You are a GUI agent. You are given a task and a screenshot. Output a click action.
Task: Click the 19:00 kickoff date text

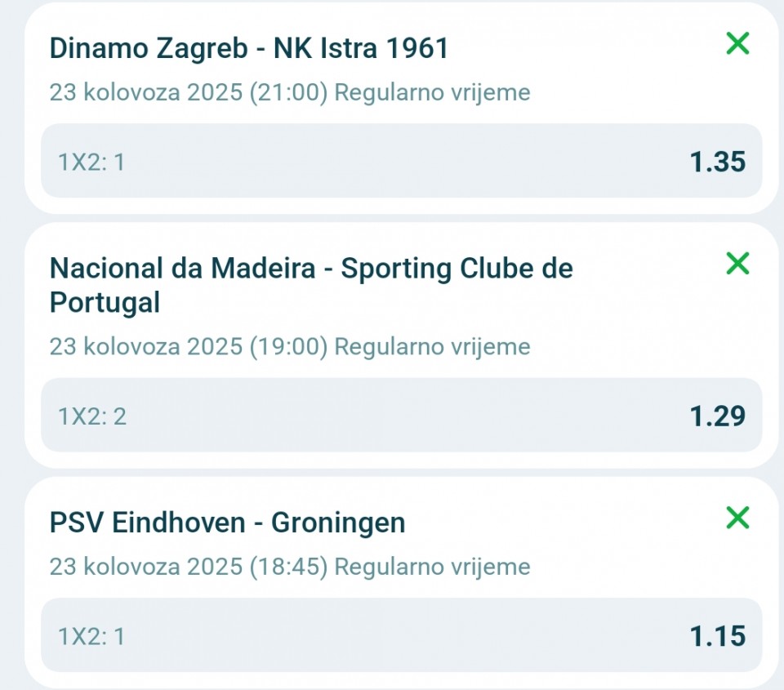[x=189, y=346]
